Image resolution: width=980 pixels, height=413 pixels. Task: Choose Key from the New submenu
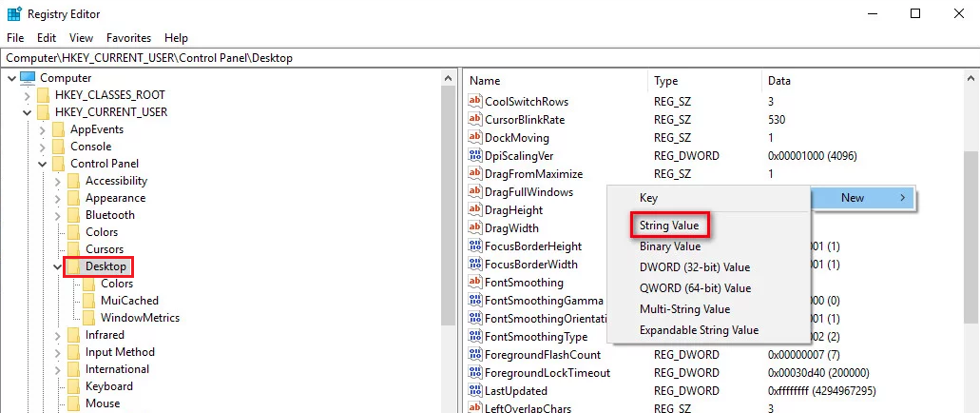649,198
